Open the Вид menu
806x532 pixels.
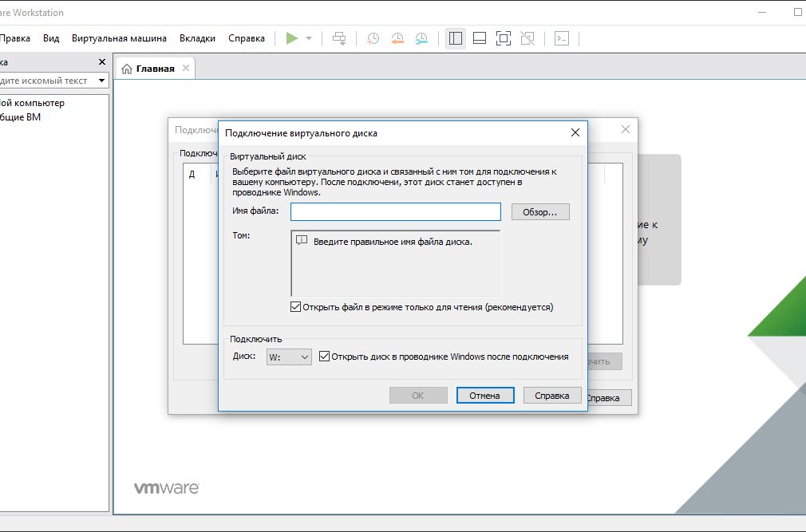pos(51,38)
